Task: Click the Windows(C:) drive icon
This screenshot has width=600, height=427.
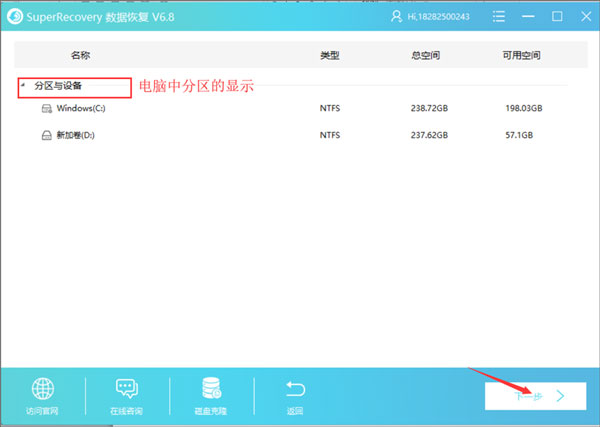Action: click(46, 108)
